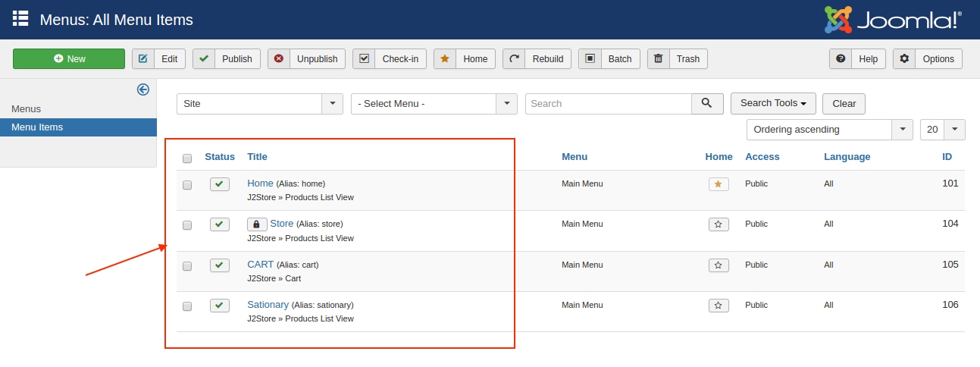Click the magnifying glass search icon
The height and width of the screenshot is (367, 980).
pyautogui.click(x=706, y=103)
